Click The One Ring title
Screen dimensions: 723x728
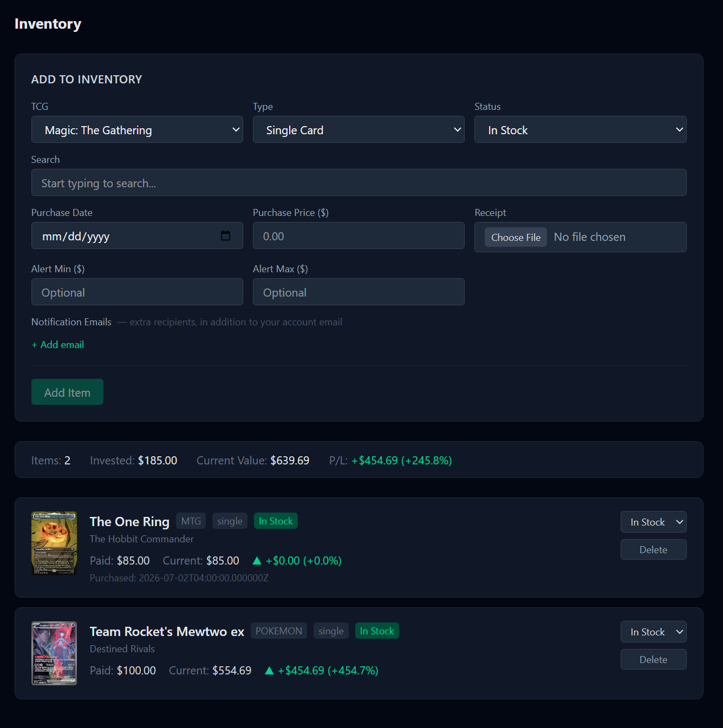tap(129, 521)
